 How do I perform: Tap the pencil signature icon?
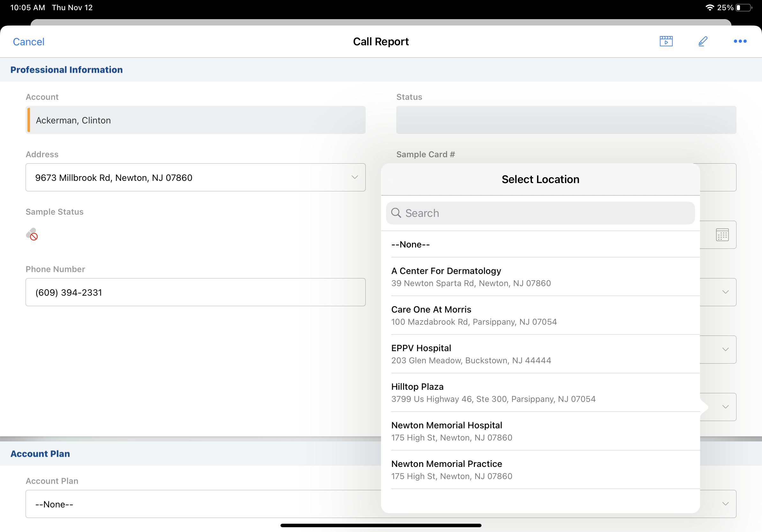(x=703, y=41)
